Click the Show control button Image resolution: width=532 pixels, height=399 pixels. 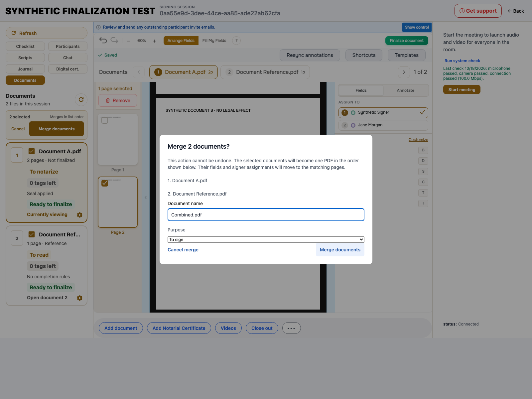[x=417, y=27]
